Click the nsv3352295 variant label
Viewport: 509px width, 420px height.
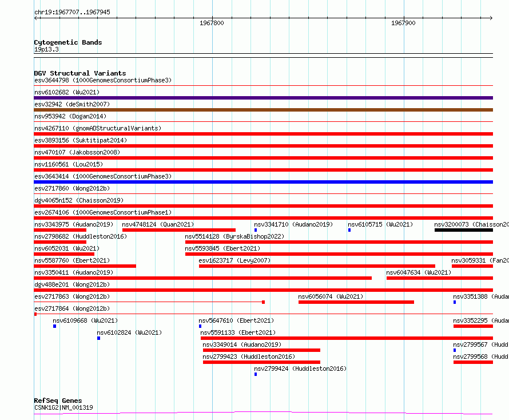pos(481,320)
